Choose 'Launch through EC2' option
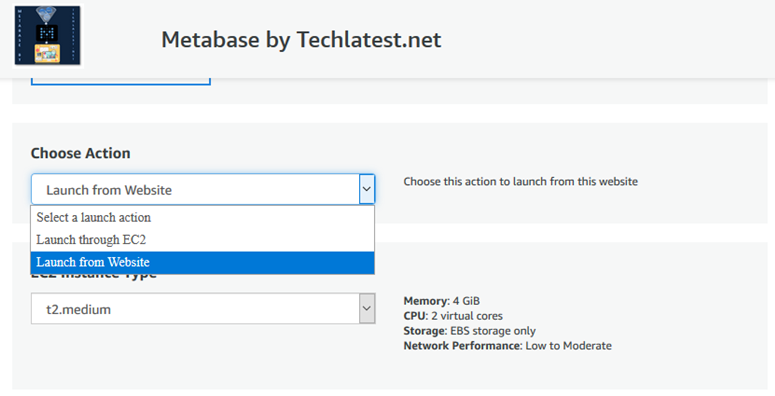The height and width of the screenshot is (396, 775). point(202,240)
